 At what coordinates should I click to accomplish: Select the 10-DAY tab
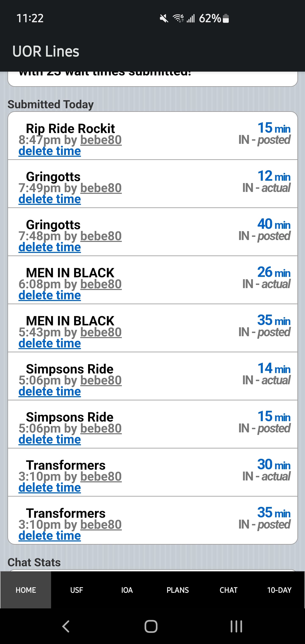[x=279, y=590]
